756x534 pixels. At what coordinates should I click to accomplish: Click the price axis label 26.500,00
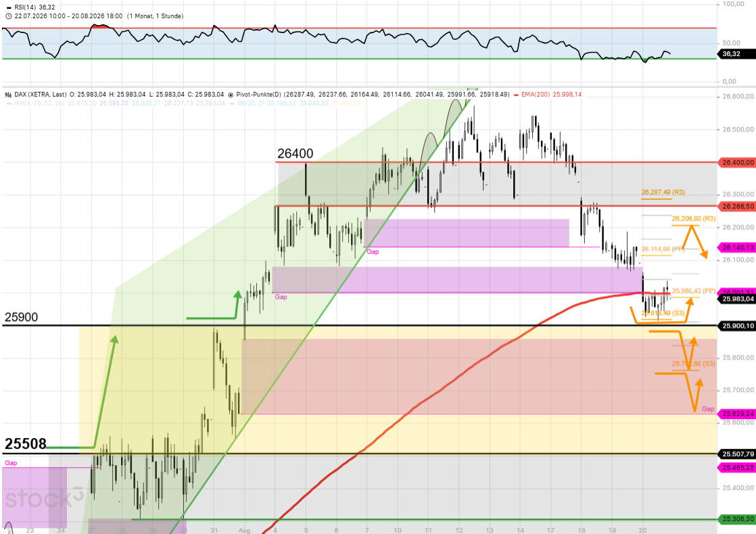pyautogui.click(x=738, y=130)
